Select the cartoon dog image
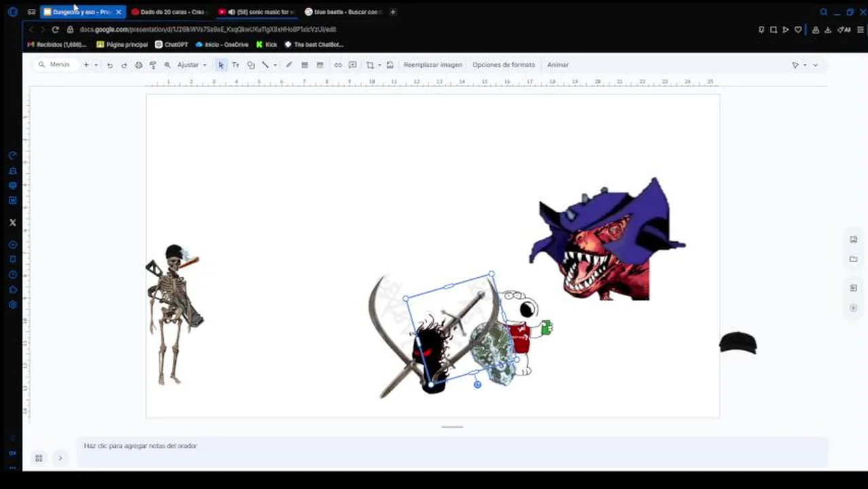Screen dimensions: 868x489 pyautogui.click(x=526, y=333)
